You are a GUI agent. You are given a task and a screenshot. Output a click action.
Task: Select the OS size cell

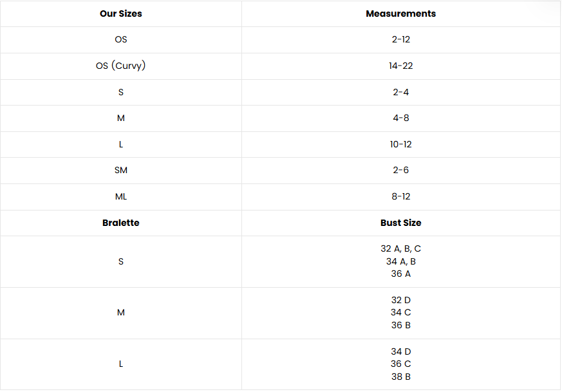coord(121,39)
